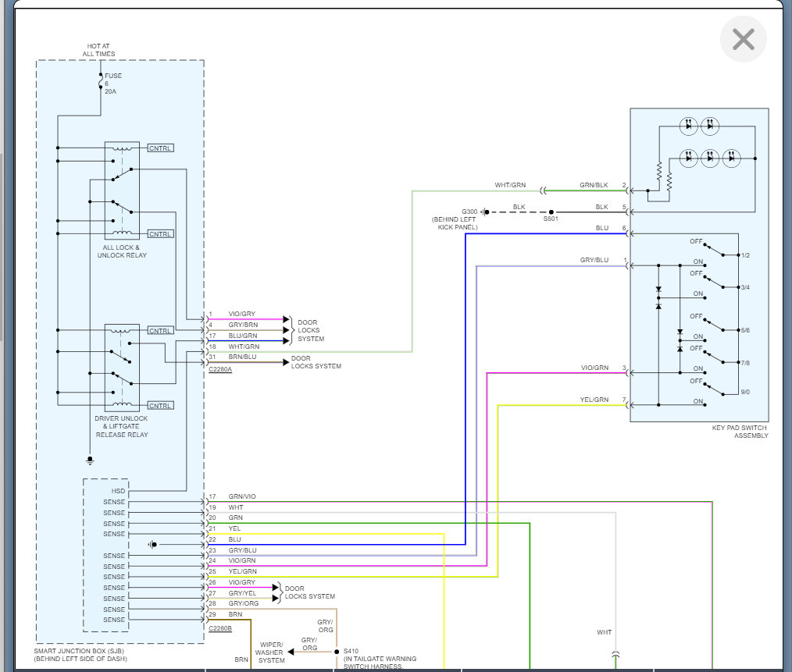Click DRIVER UNLOCK & LIFTGATE RELEASE RELAY caption

(x=121, y=426)
